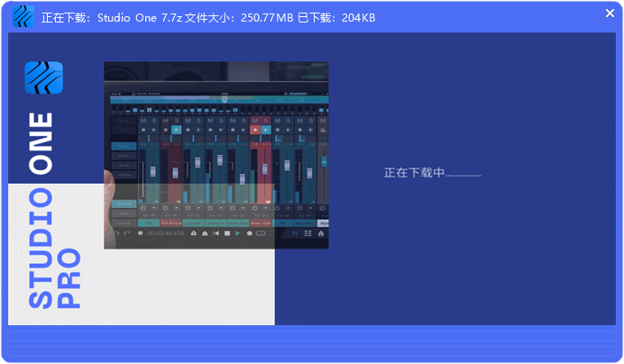Click the lower download progress bar

(312, 351)
